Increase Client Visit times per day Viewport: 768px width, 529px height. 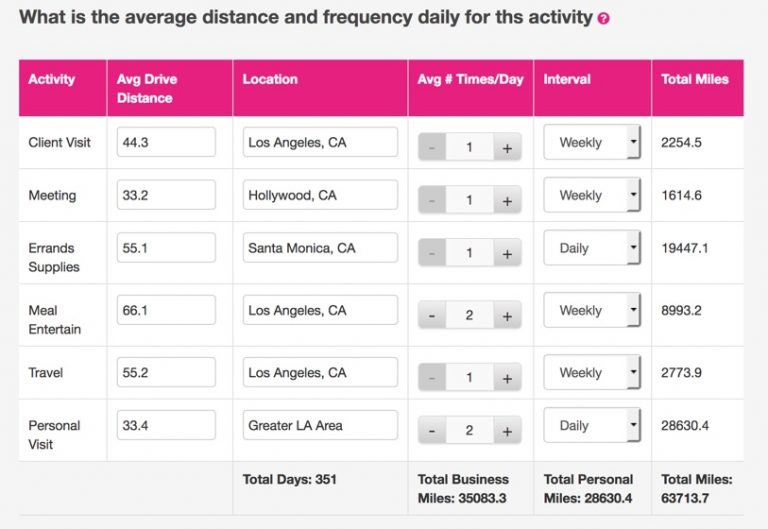506,148
